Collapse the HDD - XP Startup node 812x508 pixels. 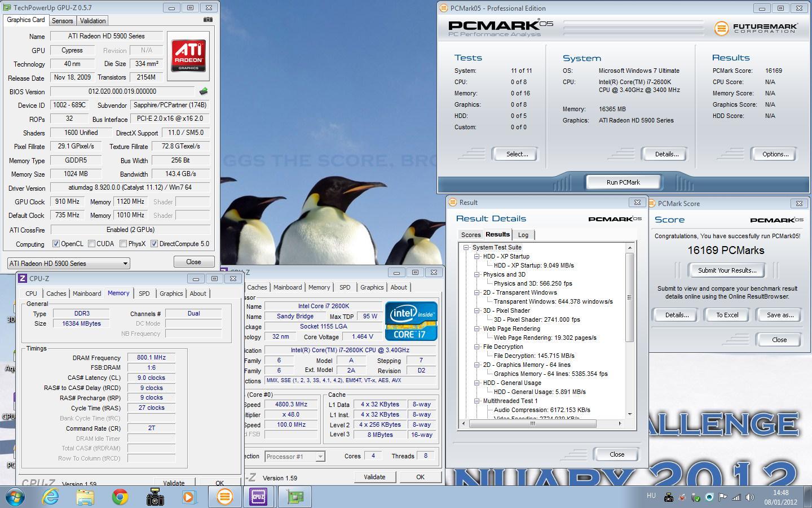click(477, 256)
